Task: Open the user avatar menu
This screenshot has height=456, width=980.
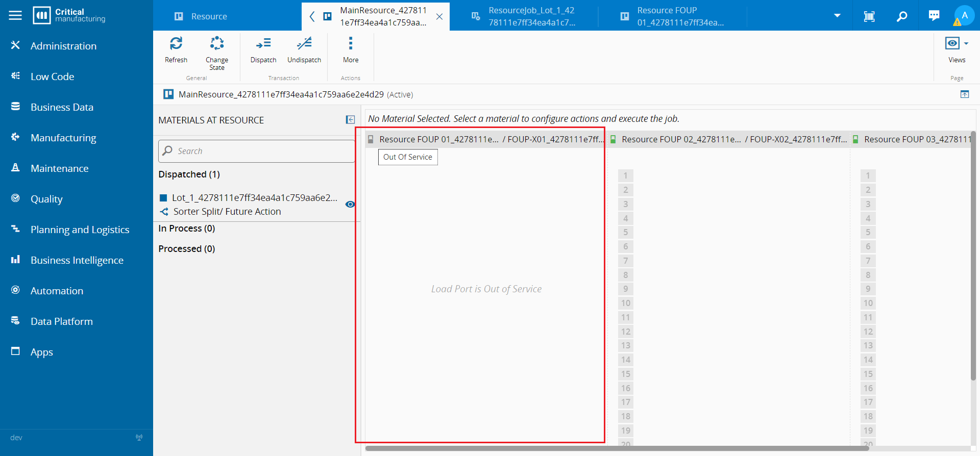Action: 964,15
